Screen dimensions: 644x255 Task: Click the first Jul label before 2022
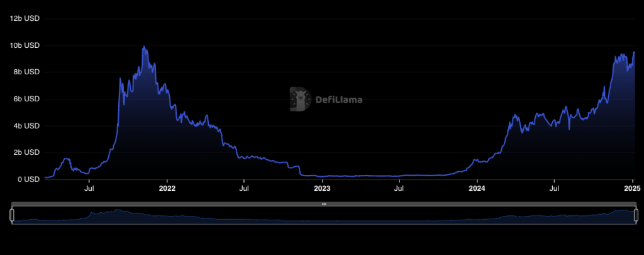pyautogui.click(x=90, y=188)
